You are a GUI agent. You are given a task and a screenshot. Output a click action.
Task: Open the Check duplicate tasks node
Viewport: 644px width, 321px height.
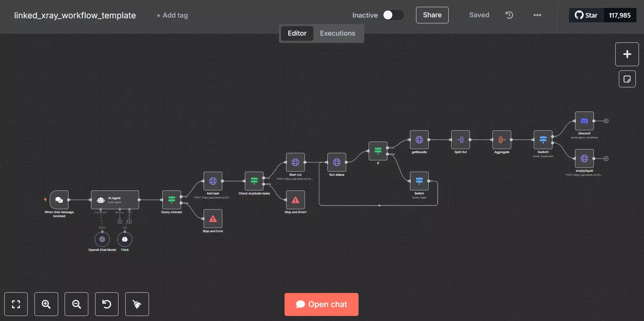pyautogui.click(x=254, y=181)
